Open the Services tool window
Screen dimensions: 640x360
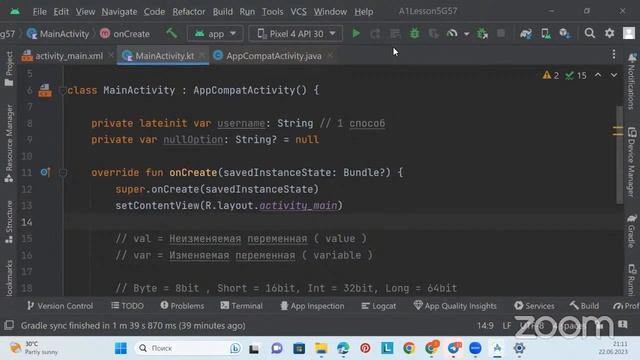point(534,306)
